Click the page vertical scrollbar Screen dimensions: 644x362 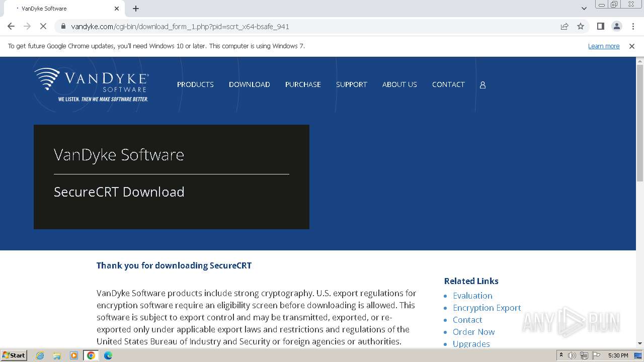click(640, 123)
